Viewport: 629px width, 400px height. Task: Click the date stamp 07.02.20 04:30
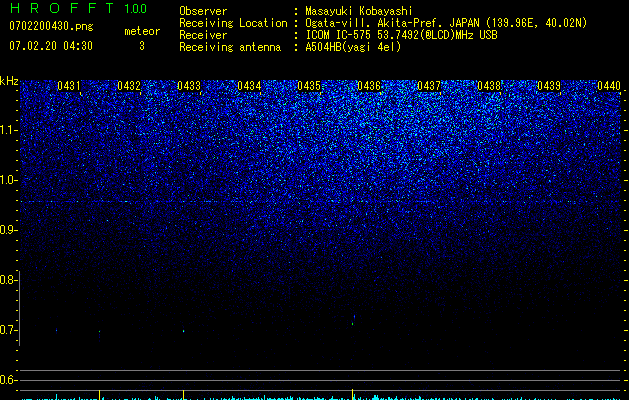click(x=51, y=46)
